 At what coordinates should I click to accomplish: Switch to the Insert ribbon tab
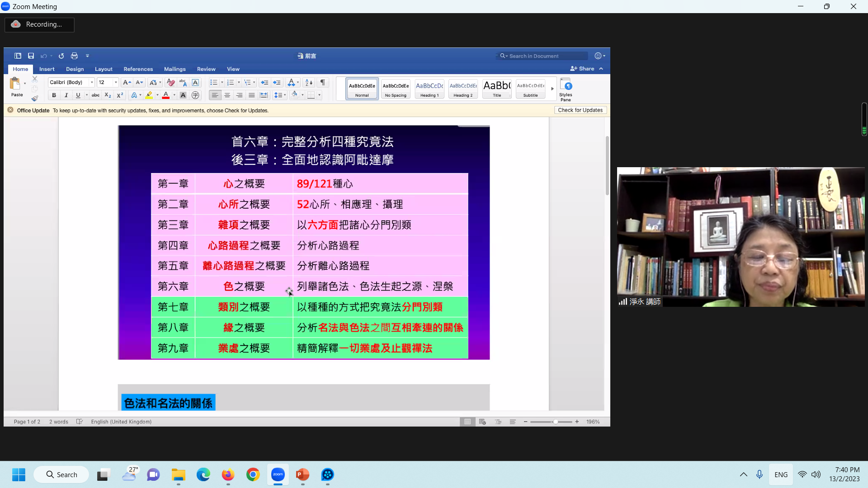point(47,69)
